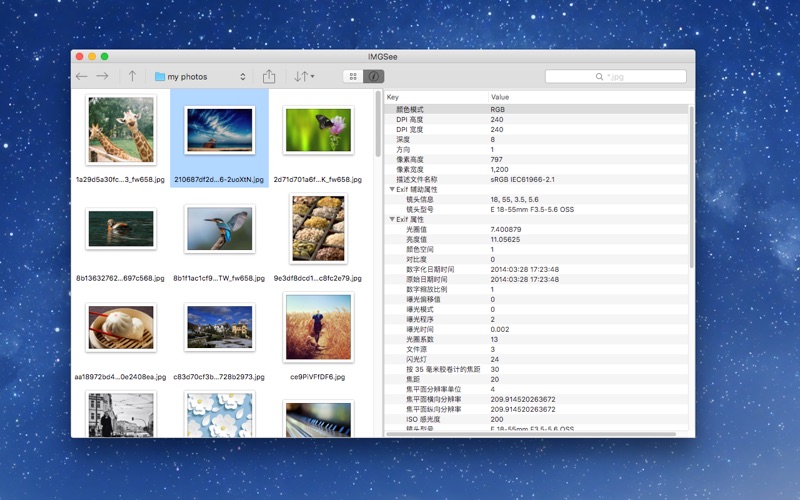Select the beach sky photo thumbnail

coord(219,130)
